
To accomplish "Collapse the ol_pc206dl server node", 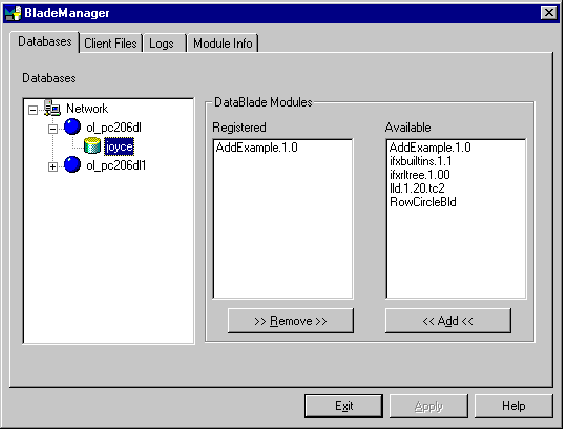I will click(53, 129).
